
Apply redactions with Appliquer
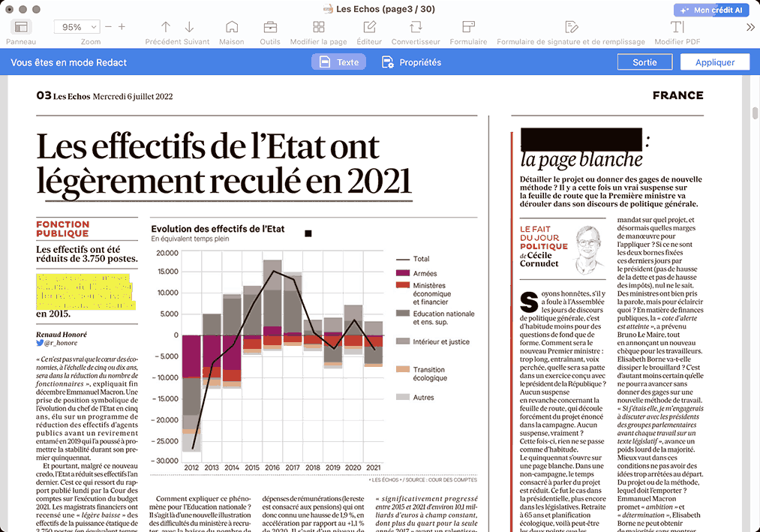[x=715, y=62]
